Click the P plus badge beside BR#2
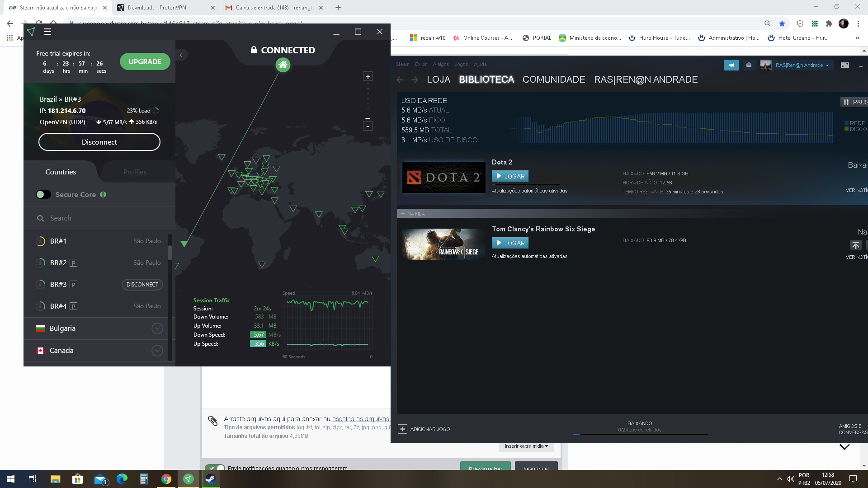 (74, 263)
